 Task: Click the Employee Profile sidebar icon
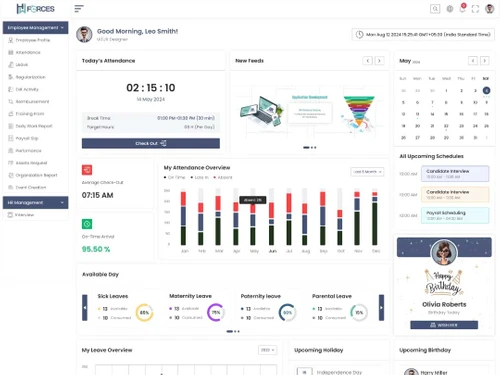[x=11, y=40]
